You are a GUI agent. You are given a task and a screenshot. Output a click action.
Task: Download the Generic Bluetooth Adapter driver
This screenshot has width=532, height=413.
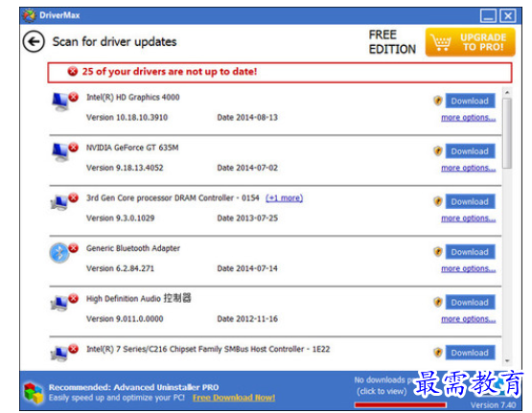(x=470, y=252)
